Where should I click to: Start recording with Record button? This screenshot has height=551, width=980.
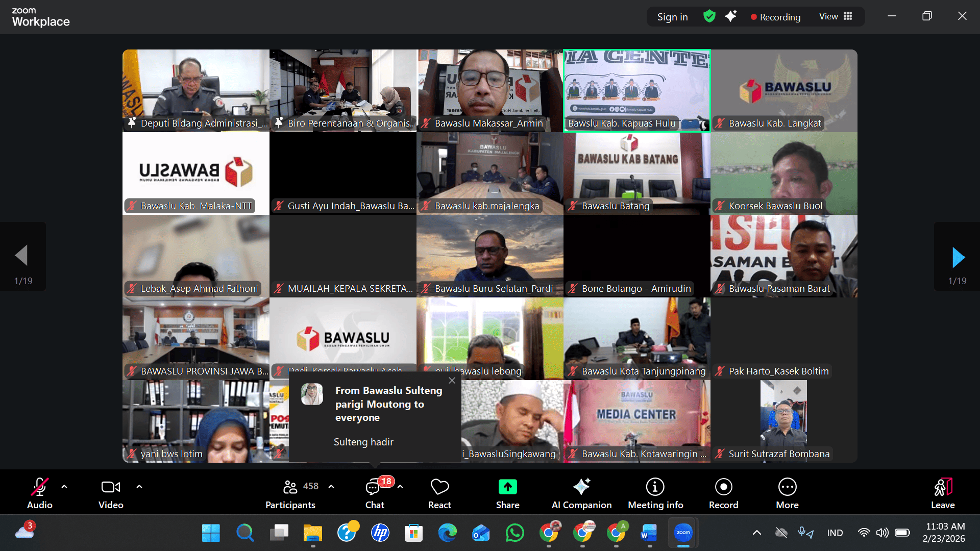click(x=723, y=493)
